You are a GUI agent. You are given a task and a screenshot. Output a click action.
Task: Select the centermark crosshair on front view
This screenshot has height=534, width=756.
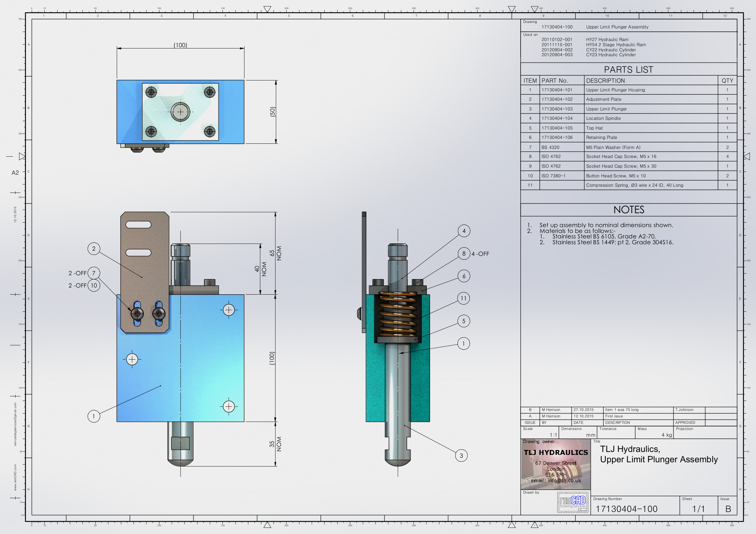point(230,309)
